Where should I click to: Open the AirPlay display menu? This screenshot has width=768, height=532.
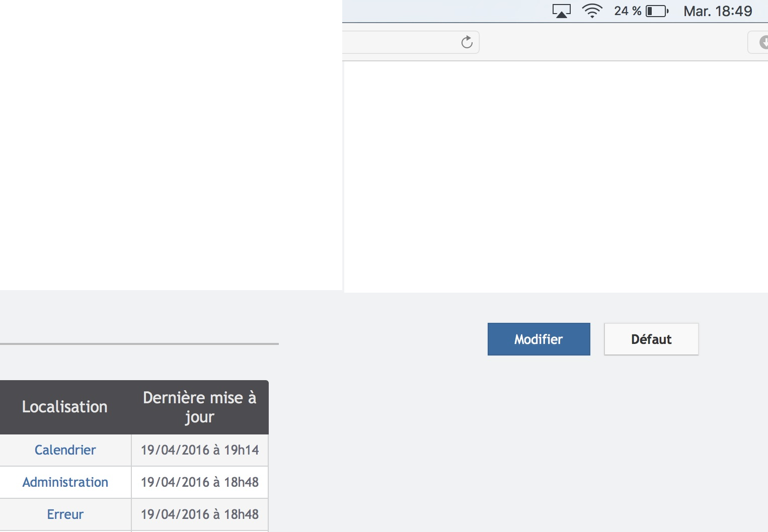pos(561,11)
